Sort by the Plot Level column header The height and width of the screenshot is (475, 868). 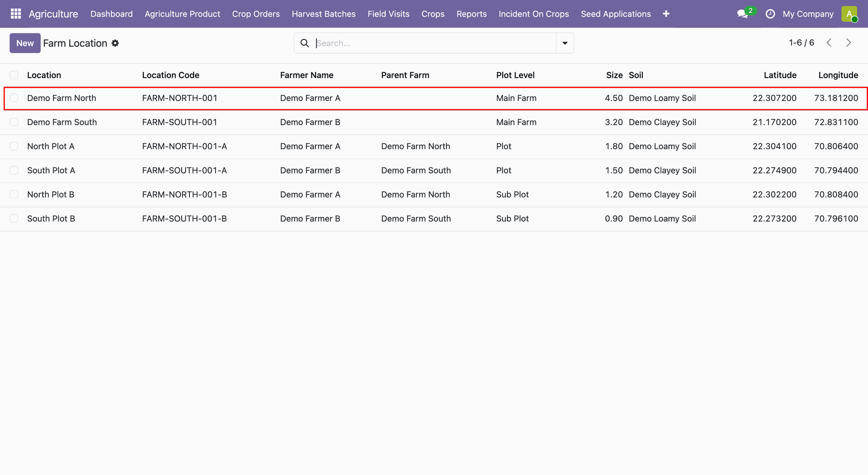[515, 75]
